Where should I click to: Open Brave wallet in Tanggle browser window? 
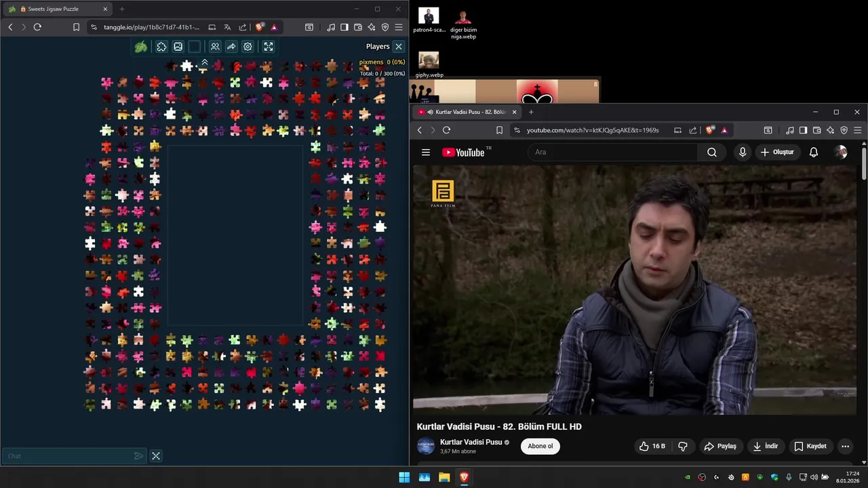[x=358, y=27]
